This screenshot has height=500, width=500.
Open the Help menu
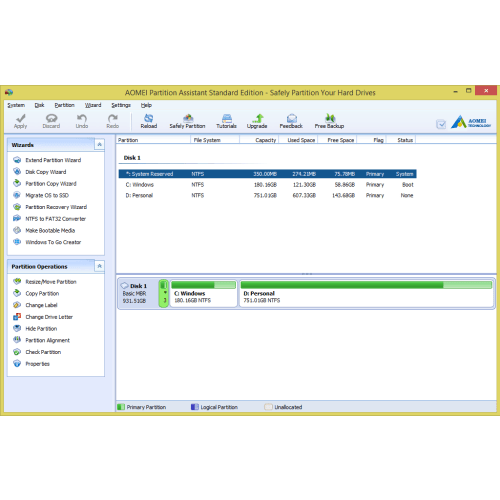pos(146,105)
